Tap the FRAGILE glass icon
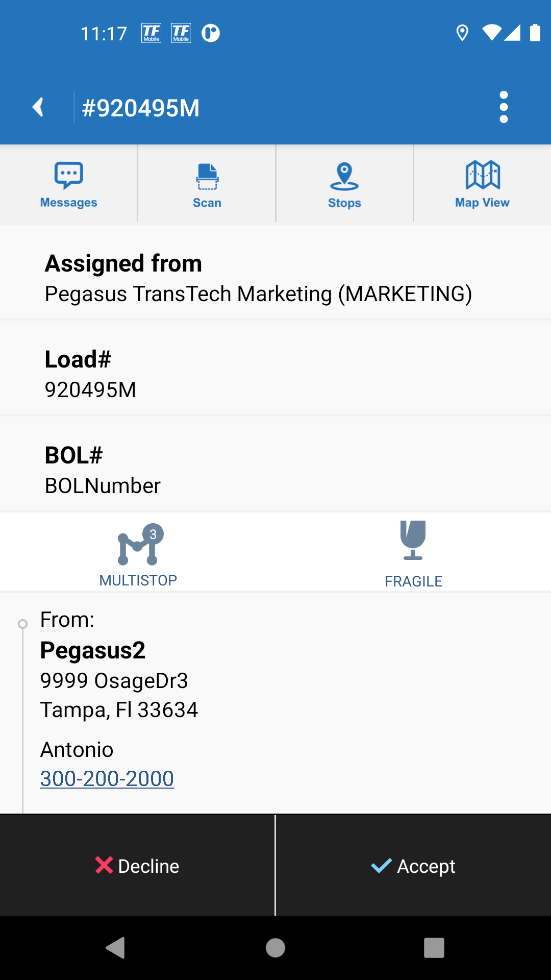This screenshot has width=551, height=980. click(413, 540)
